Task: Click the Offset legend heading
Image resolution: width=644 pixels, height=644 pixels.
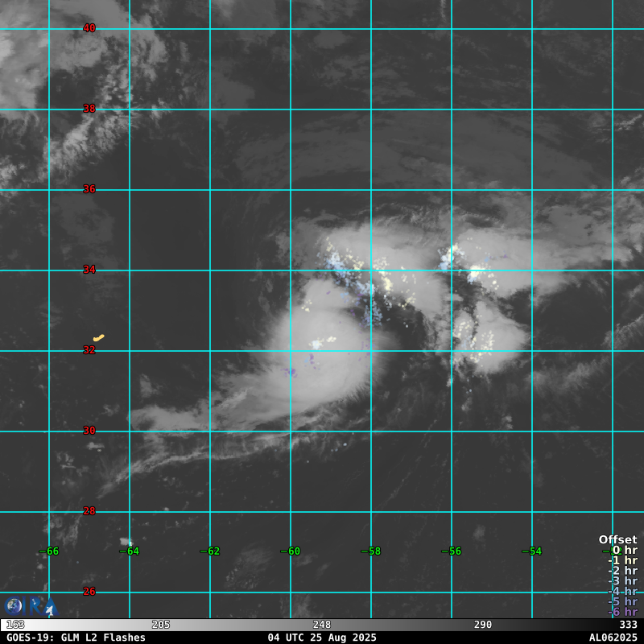Action: pyautogui.click(x=617, y=539)
